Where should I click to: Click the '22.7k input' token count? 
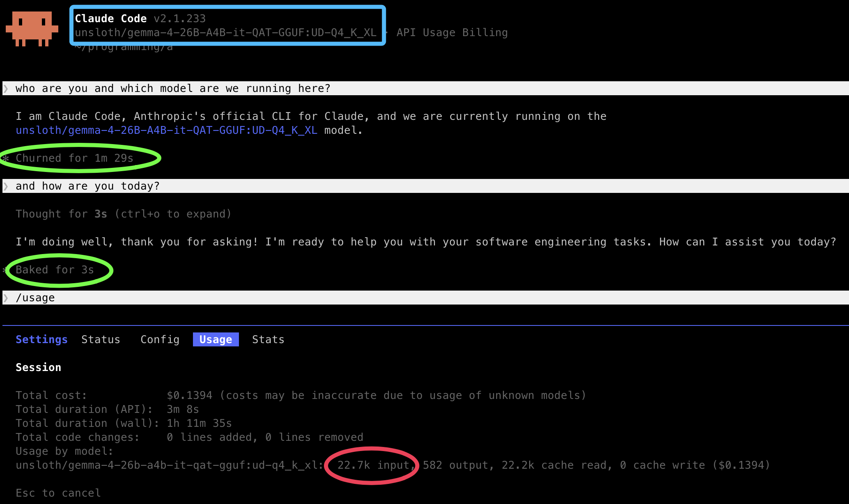(x=373, y=465)
